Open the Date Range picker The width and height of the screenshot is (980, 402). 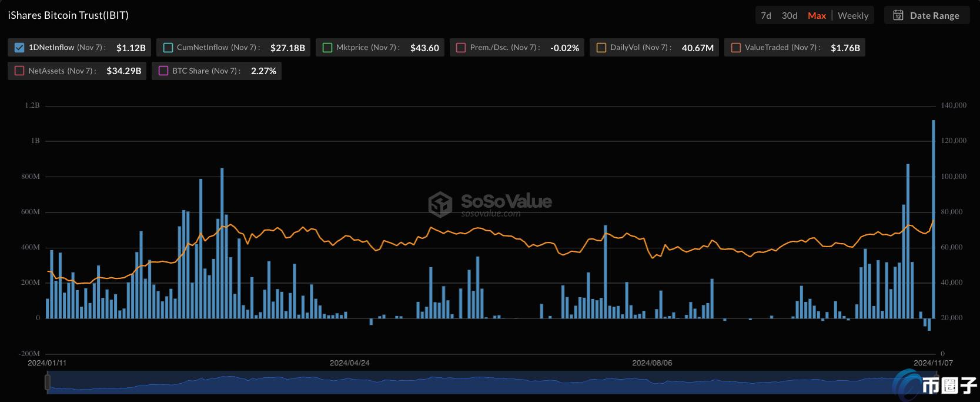tap(927, 16)
